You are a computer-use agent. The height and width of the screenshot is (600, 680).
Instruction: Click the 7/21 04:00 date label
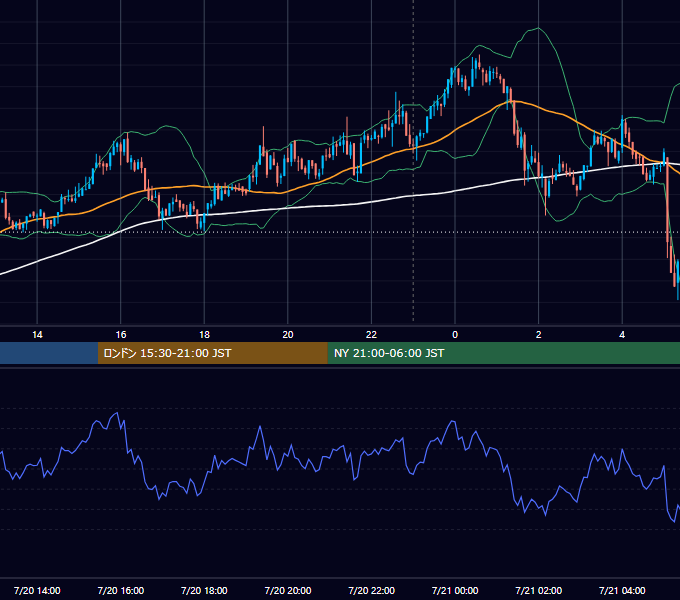(x=622, y=590)
